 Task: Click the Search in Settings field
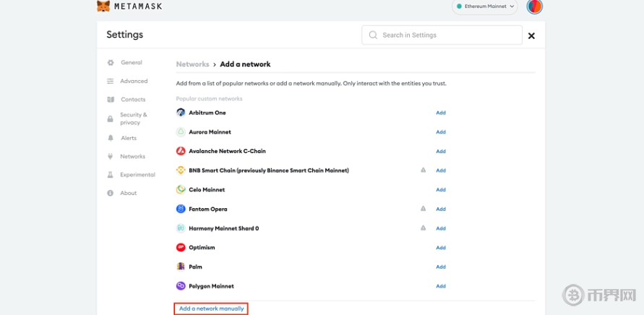[x=442, y=35]
